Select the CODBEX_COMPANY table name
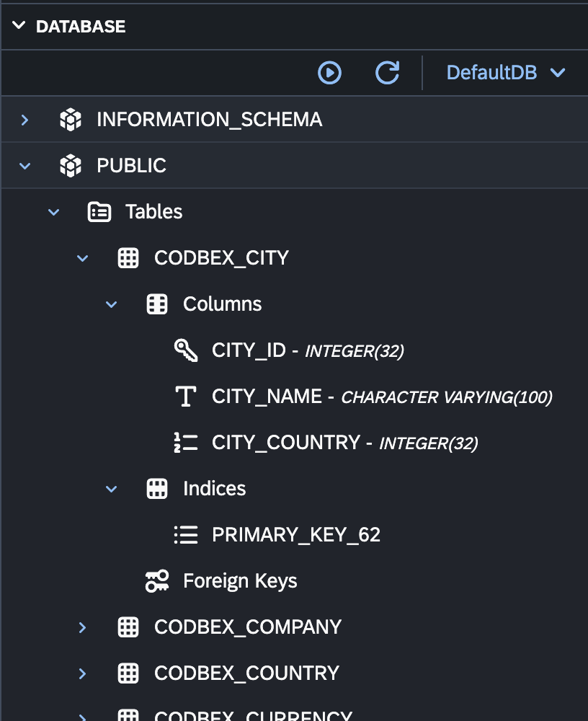The width and height of the screenshot is (588, 721). [x=248, y=627]
